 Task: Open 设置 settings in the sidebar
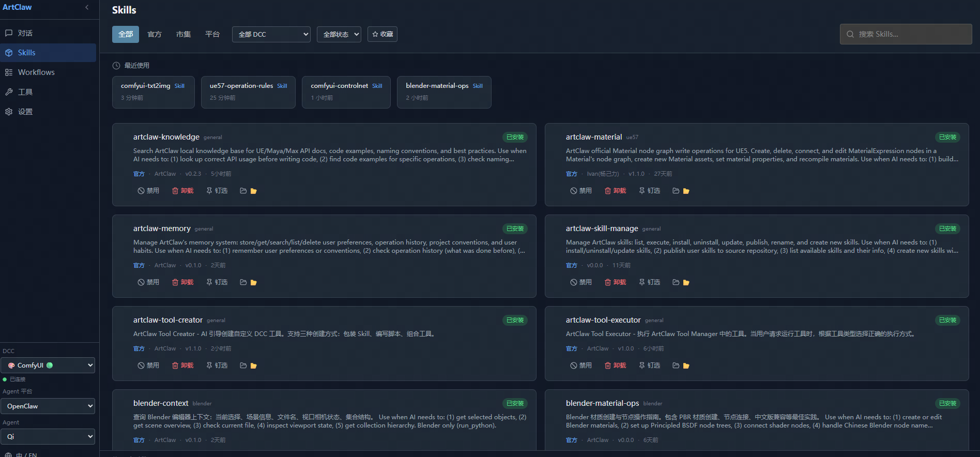[x=48, y=112]
